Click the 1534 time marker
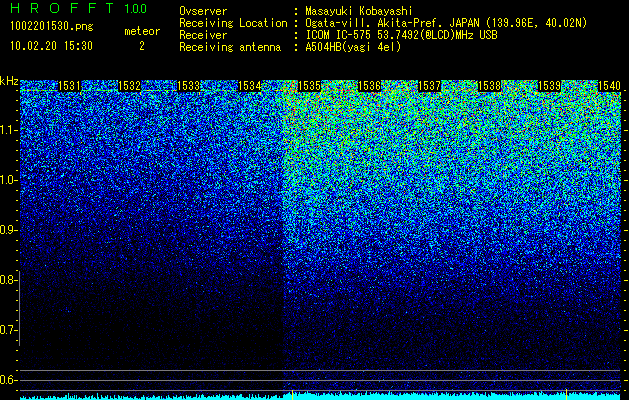This screenshot has height=400, width=629. point(250,86)
